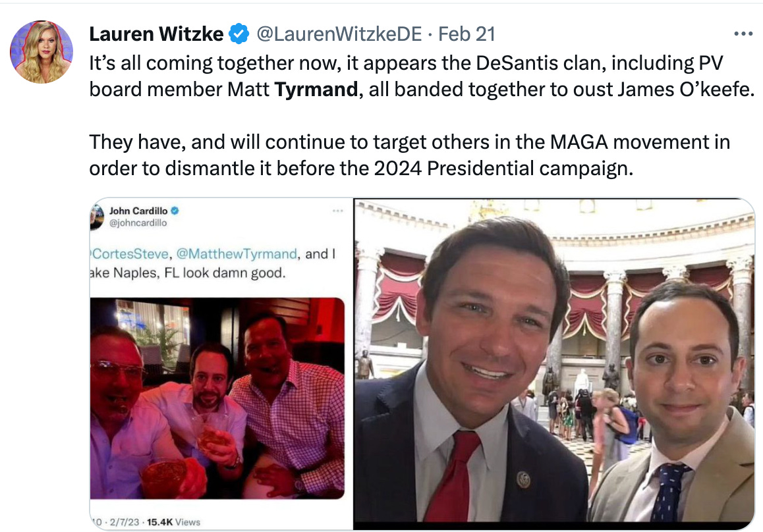The width and height of the screenshot is (763, 532).
Task: Click the 15.4K Views count
Action: point(173,521)
